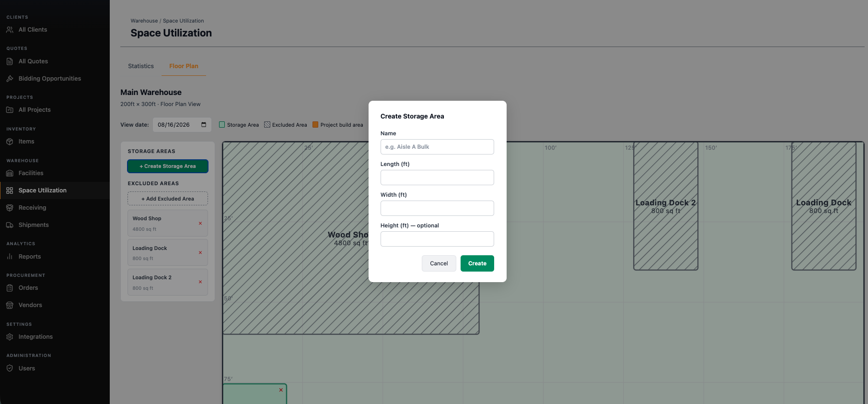Delete the green storage area on floor plan
Image resolution: width=868 pixels, height=404 pixels.
coord(281,390)
